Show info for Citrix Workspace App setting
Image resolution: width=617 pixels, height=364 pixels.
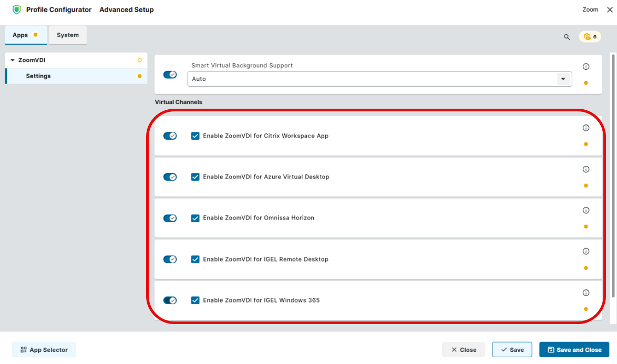point(586,128)
